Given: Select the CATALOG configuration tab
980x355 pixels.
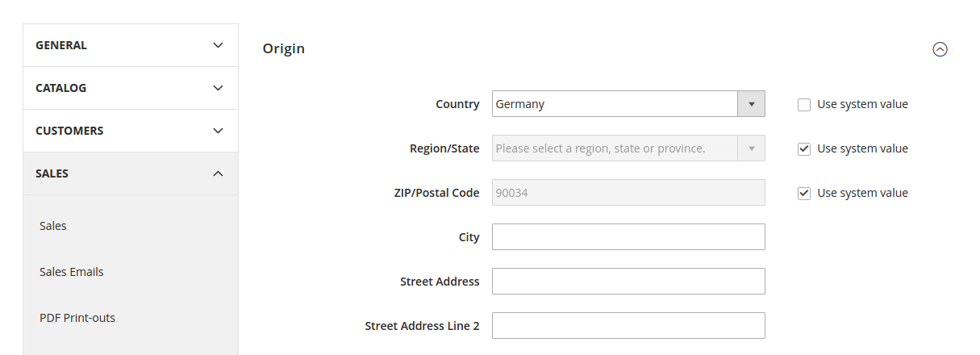Looking at the screenshot, I should (x=131, y=88).
